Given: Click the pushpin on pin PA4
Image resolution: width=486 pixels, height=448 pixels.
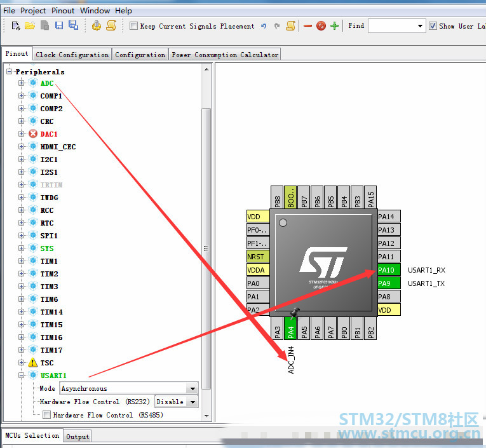Looking at the screenshot, I should (294, 313).
